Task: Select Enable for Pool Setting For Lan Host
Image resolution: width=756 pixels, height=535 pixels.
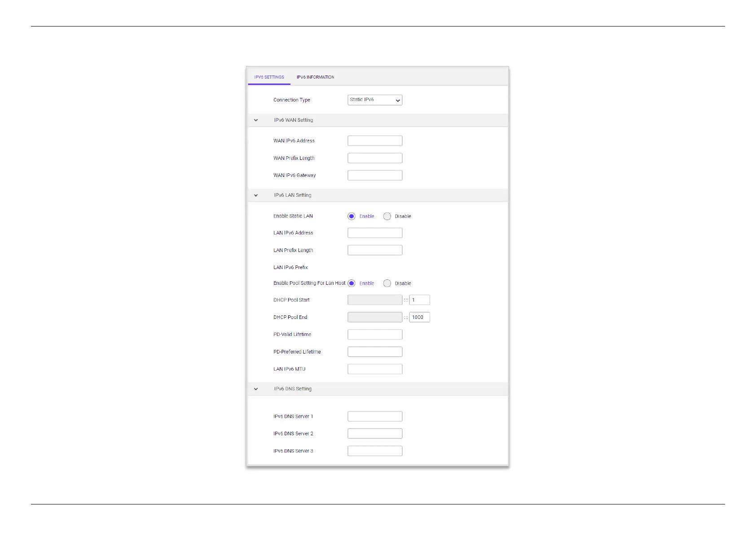Action: click(352, 283)
